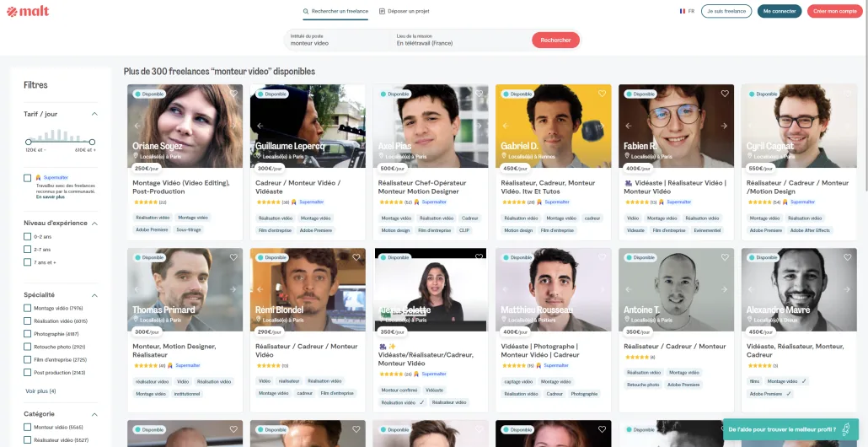Tick the Retouche photo (2921) specialty

27,347
